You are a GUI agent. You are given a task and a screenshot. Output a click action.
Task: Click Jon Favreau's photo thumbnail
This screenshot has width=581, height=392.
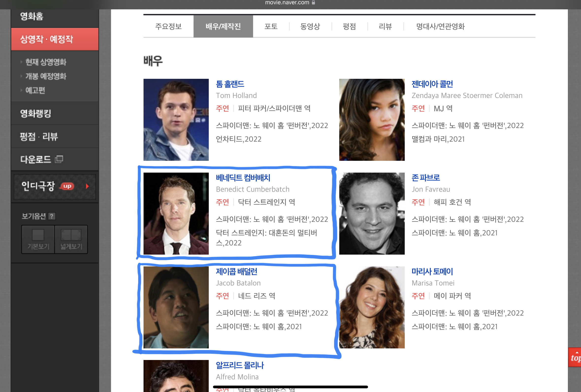click(x=372, y=213)
